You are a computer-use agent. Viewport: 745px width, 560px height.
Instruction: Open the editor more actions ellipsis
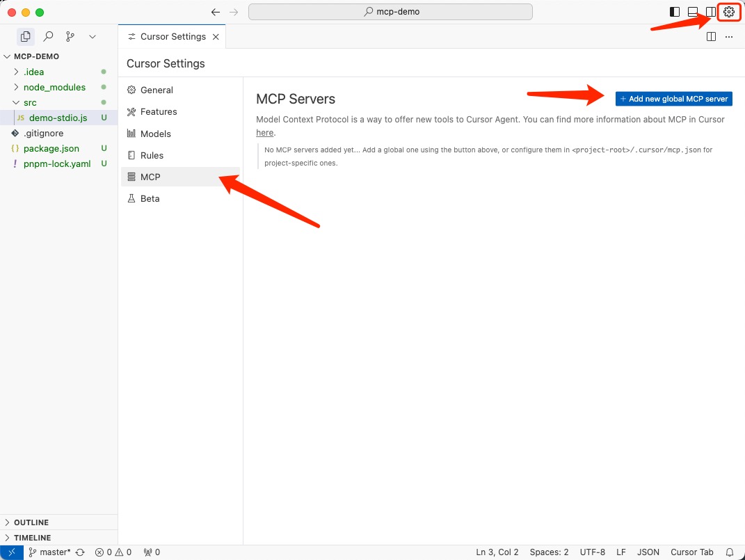[x=728, y=37]
